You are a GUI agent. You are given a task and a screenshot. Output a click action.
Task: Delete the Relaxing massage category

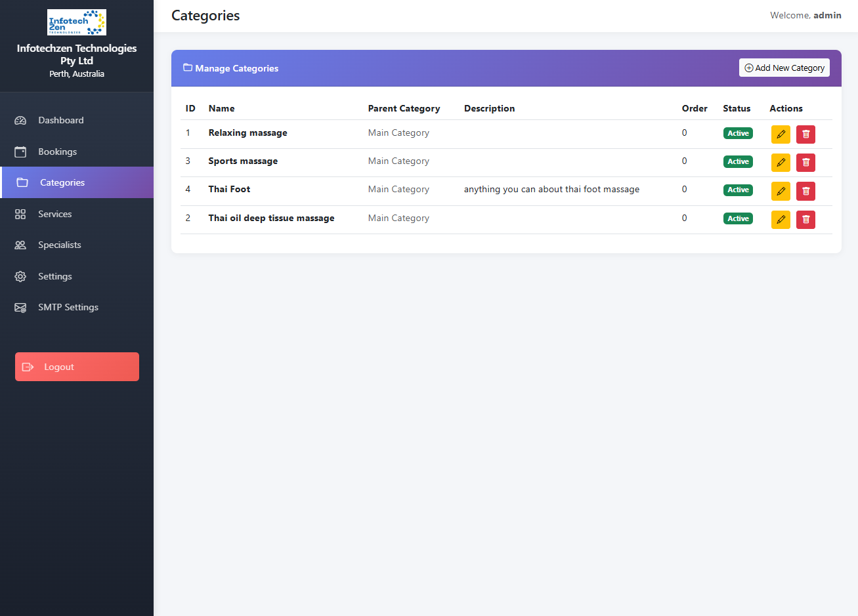805,134
